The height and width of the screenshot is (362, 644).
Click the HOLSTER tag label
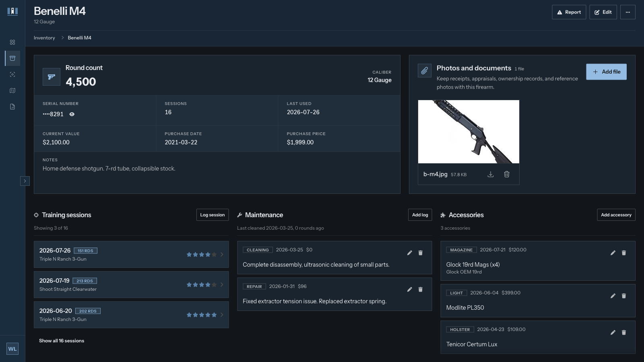[x=460, y=329]
